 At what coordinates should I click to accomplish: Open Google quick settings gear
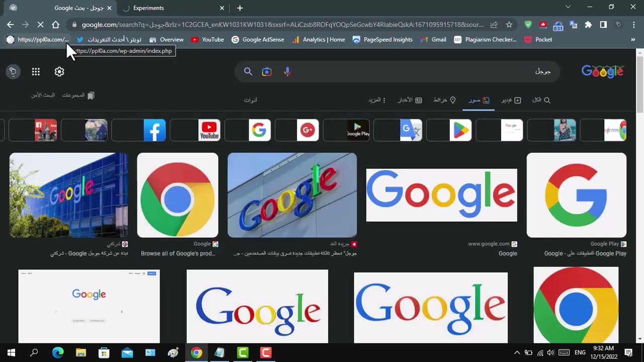[x=59, y=72]
